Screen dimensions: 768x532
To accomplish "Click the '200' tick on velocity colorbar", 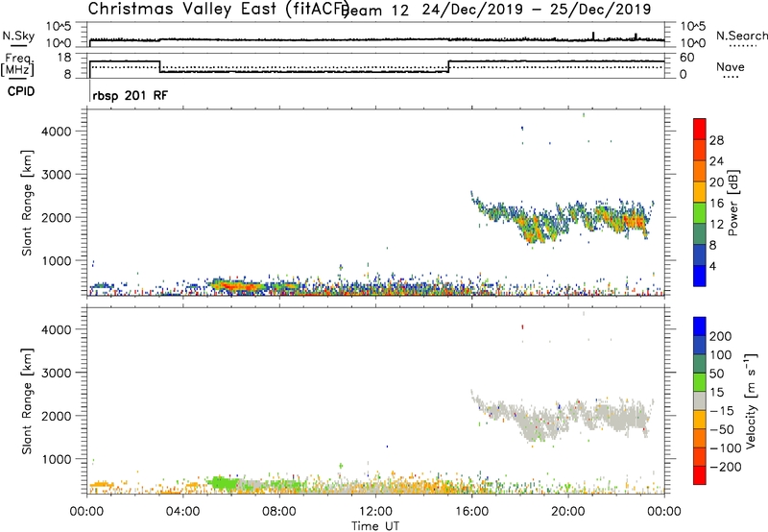I will point(720,336).
